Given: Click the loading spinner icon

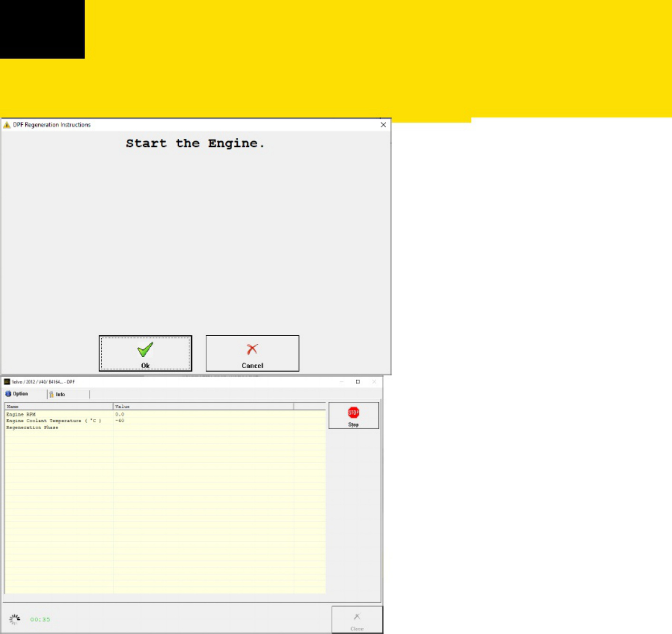Looking at the screenshot, I should point(15,619).
